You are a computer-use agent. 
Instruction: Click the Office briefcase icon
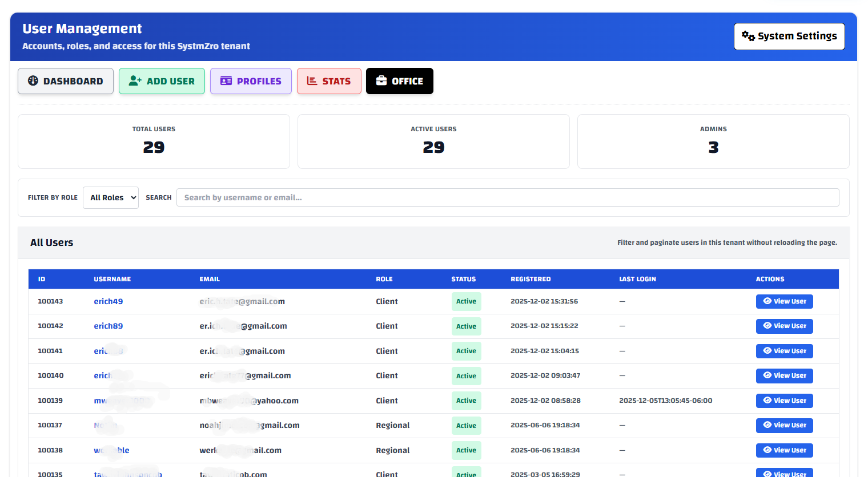pyautogui.click(x=381, y=81)
